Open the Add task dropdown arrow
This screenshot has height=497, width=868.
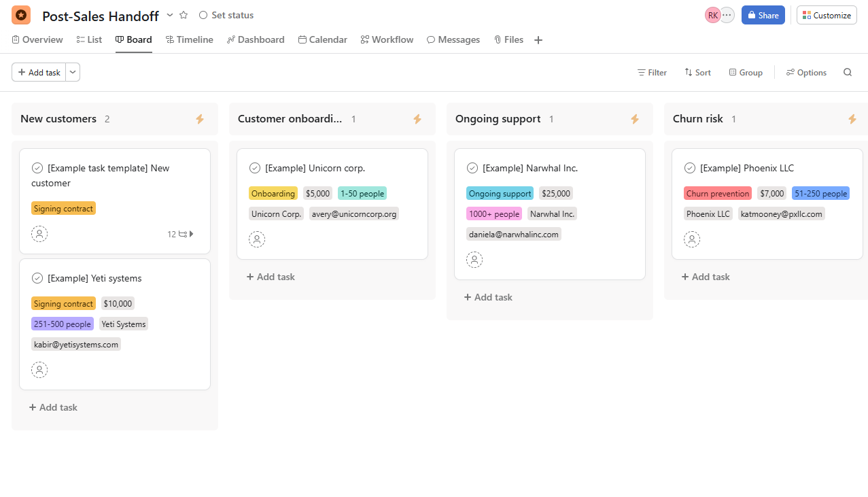point(72,71)
